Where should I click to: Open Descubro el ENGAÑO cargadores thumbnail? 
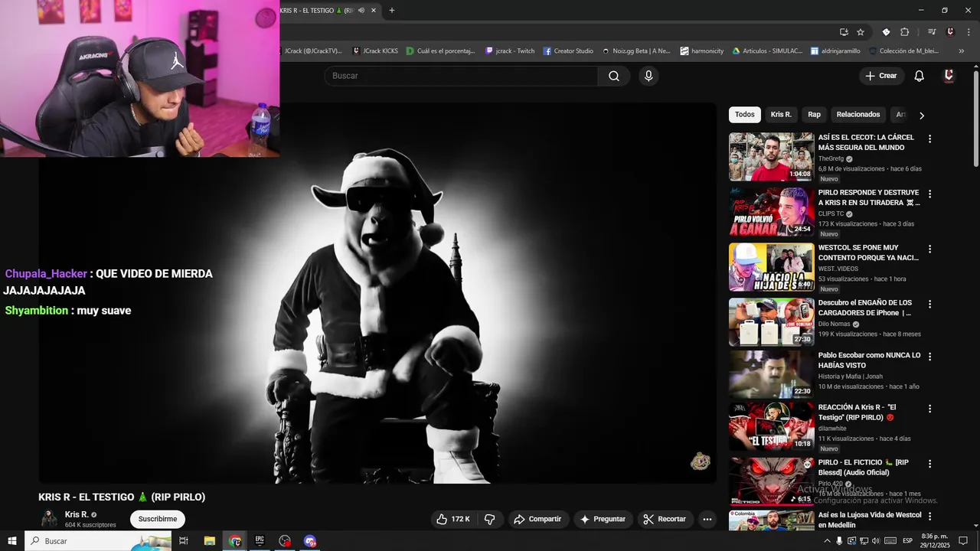771,322
